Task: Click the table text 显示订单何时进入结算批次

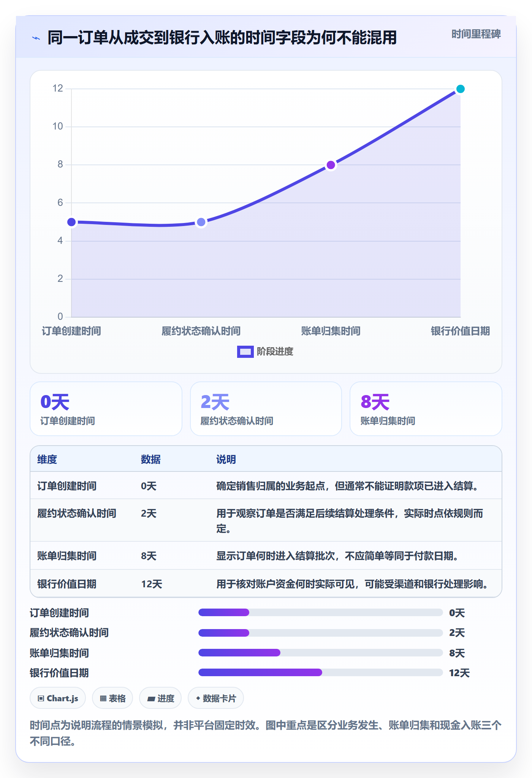Action: click(275, 556)
